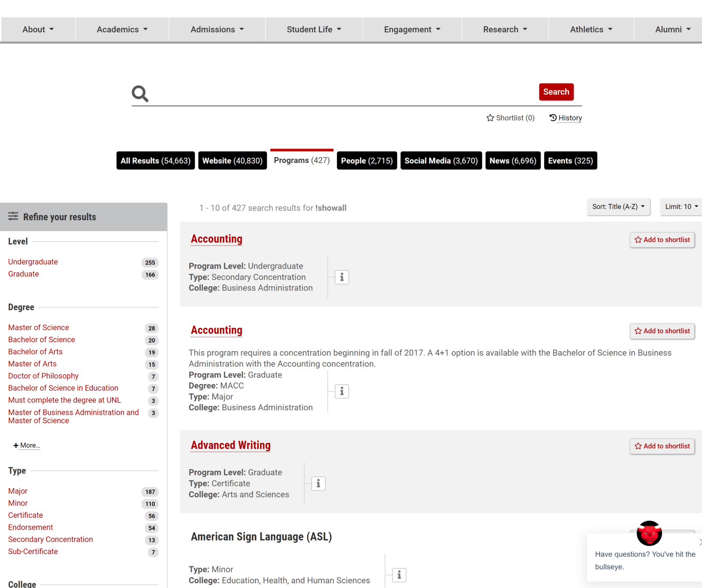Filter by Major type
This screenshot has height=588, width=702.
click(x=18, y=491)
